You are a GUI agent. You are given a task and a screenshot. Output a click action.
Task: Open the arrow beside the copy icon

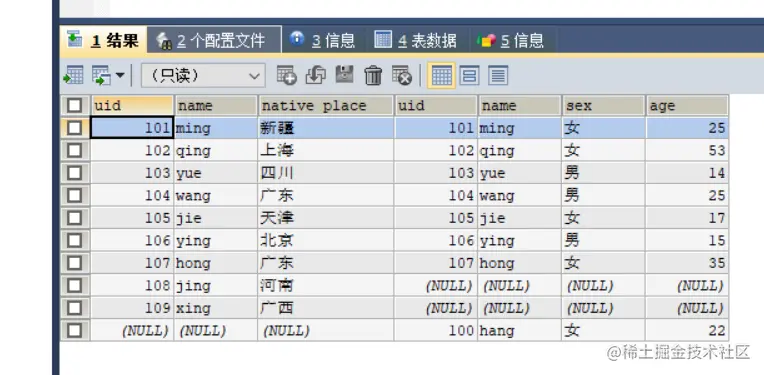[119, 75]
